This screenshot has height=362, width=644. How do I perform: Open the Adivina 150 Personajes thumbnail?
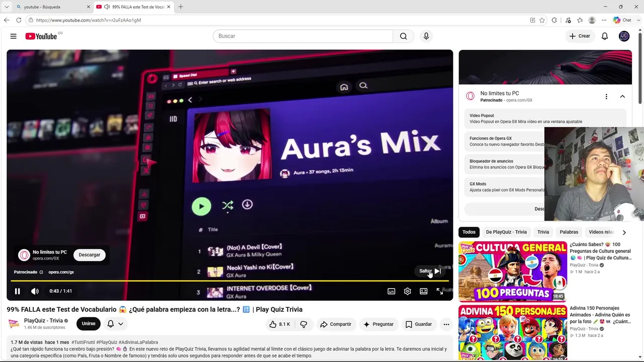pyautogui.click(x=513, y=332)
